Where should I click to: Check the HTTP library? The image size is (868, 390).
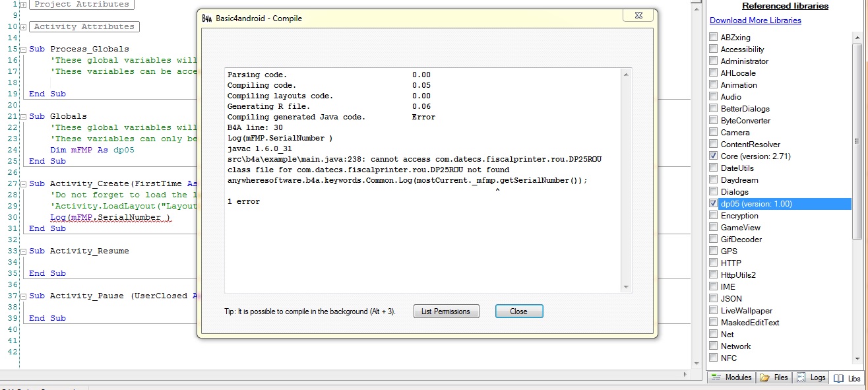pyautogui.click(x=714, y=263)
